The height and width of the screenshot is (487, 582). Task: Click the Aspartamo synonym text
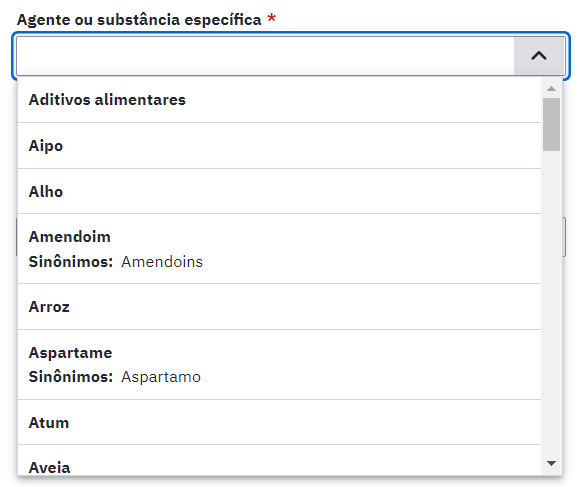[x=161, y=377]
